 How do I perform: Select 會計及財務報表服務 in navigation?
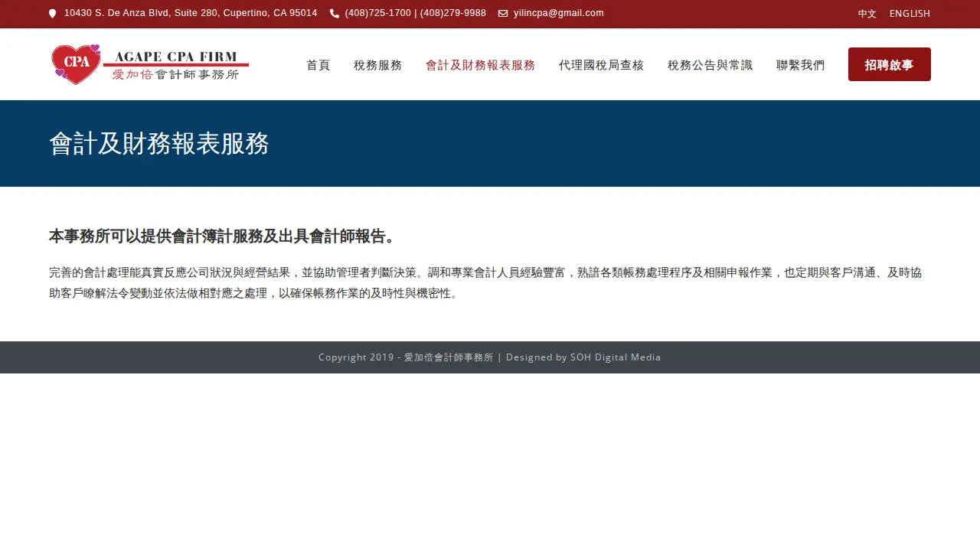pos(481,65)
